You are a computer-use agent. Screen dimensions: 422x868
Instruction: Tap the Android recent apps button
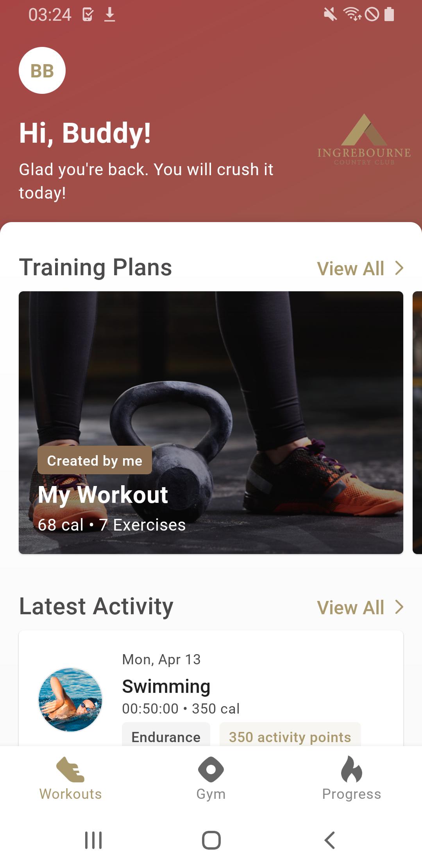(x=93, y=840)
